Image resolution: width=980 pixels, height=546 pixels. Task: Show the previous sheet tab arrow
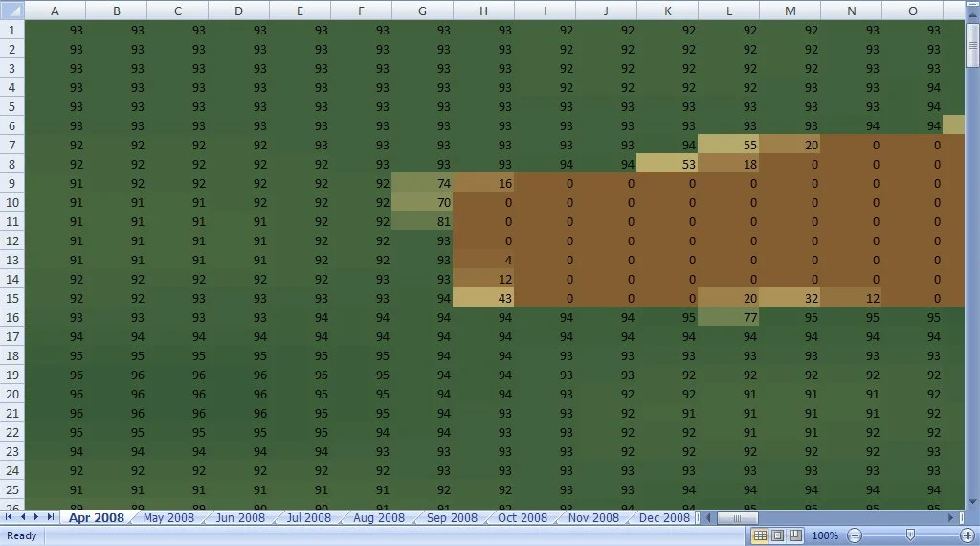(23, 517)
